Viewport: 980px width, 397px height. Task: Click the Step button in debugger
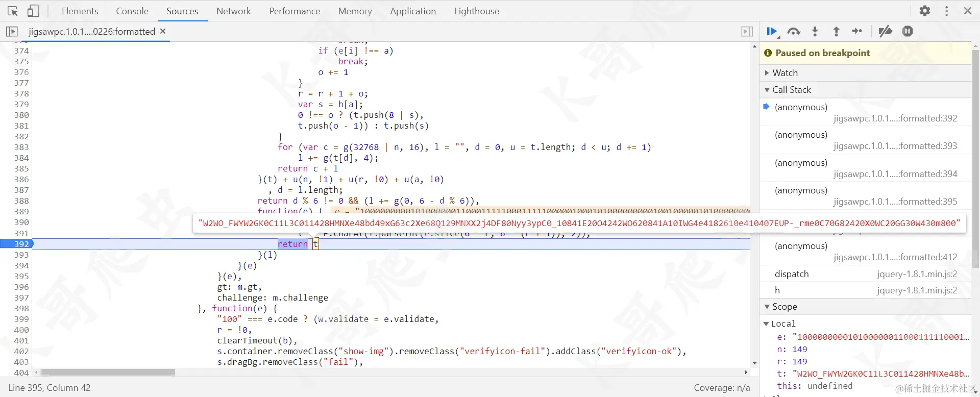click(857, 32)
